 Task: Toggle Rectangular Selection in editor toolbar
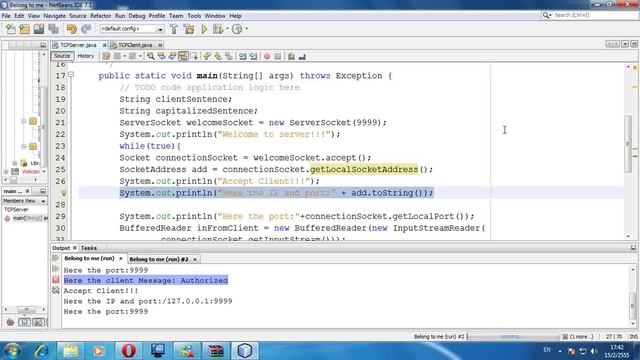click(x=194, y=56)
